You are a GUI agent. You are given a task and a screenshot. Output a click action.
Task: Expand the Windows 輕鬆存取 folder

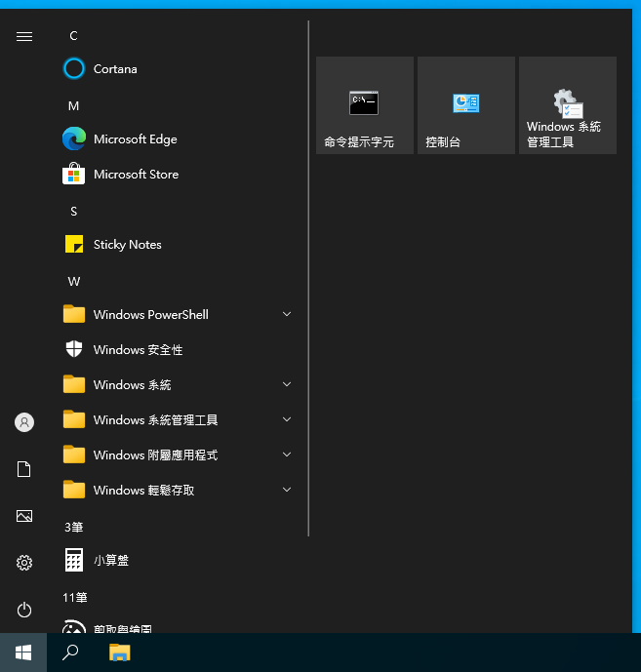point(178,491)
